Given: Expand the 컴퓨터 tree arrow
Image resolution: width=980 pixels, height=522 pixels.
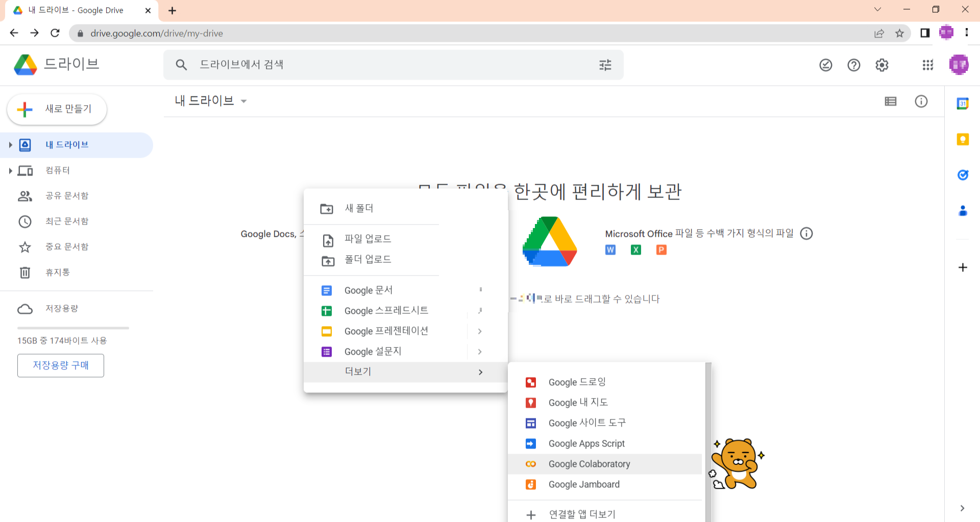Looking at the screenshot, I should pyautogui.click(x=10, y=170).
